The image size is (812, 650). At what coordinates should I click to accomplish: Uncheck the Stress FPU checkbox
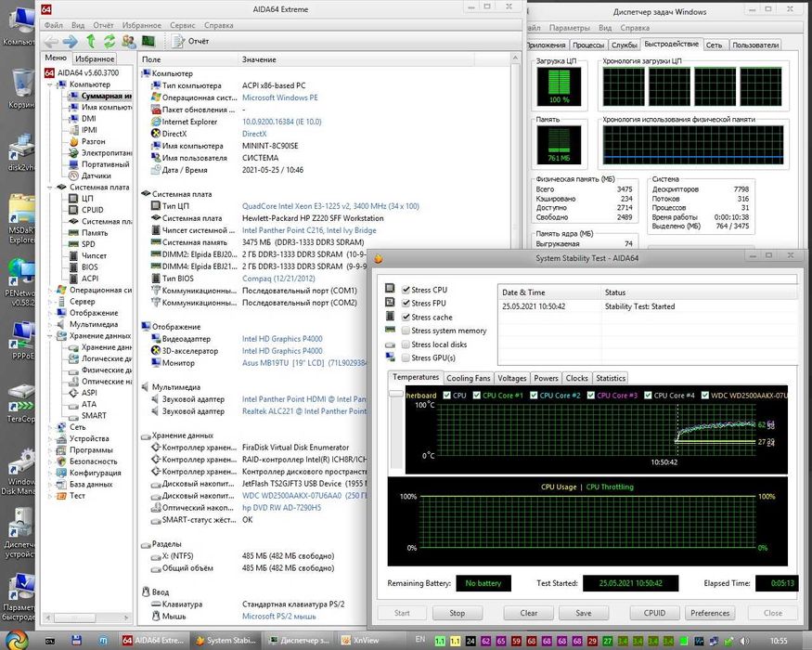pos(407,304)
